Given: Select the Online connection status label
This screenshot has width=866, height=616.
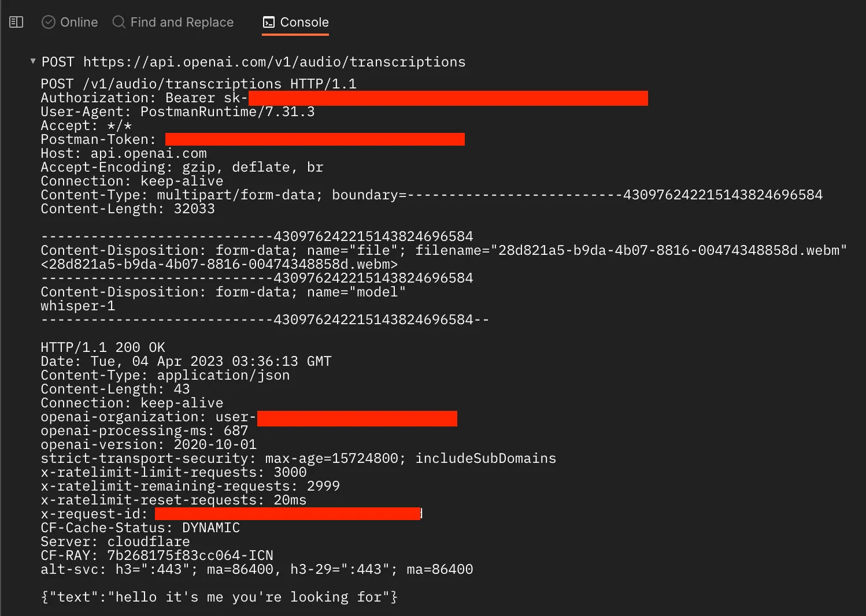Looking at the screenshot, I should (x=79, y=22).
